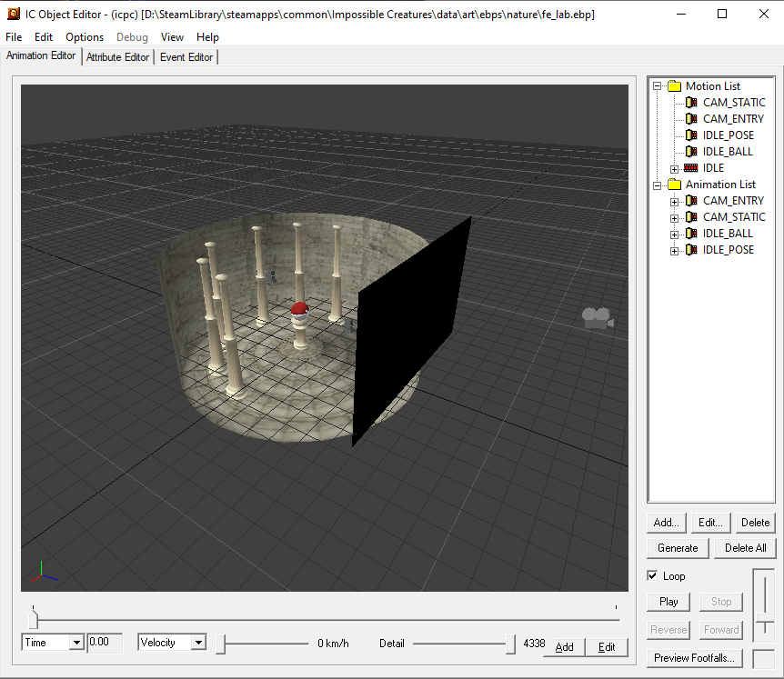Click the IC Object Editor app icon in title bar
The height and width of the screenshot is (679, 784).
pyautogui.click(x=14, y=14)
